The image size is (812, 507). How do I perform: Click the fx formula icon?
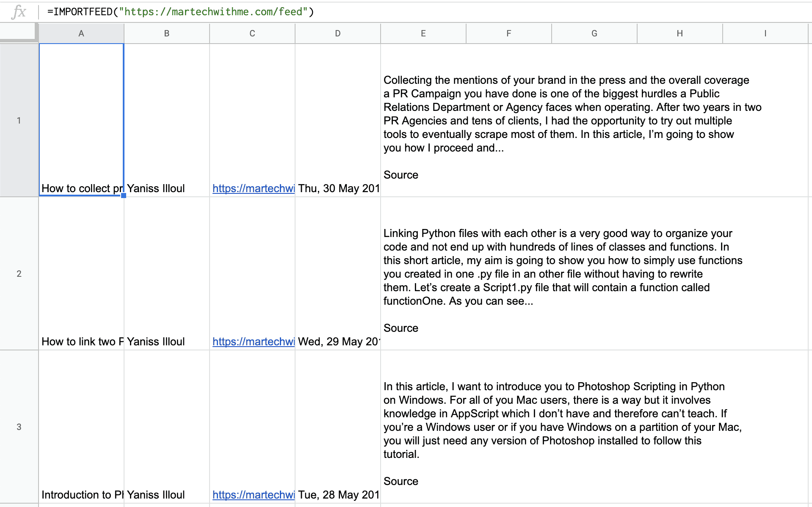(x=19, y=12)
